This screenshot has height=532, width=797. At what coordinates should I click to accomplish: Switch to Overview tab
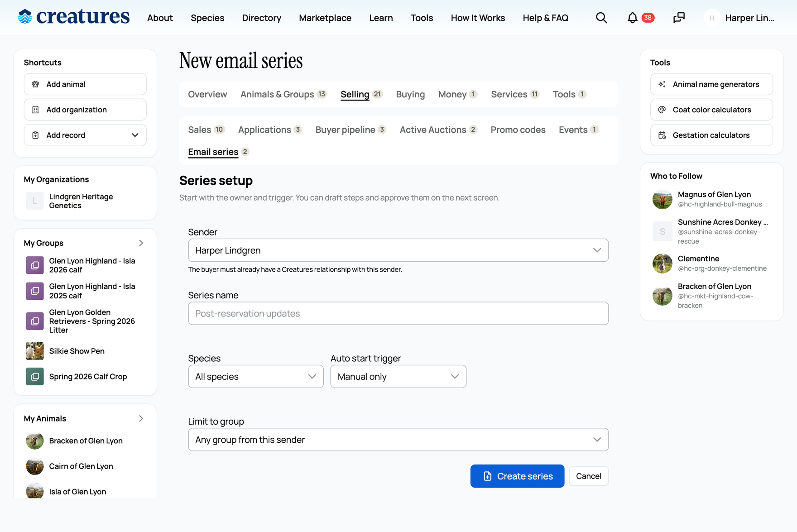207,94
